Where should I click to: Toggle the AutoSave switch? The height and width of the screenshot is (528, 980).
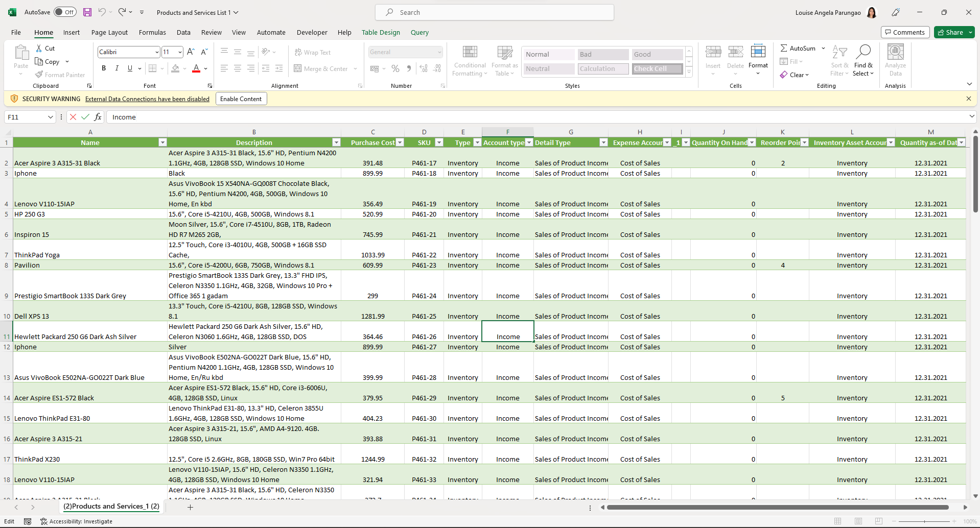(x=65, y=12)
